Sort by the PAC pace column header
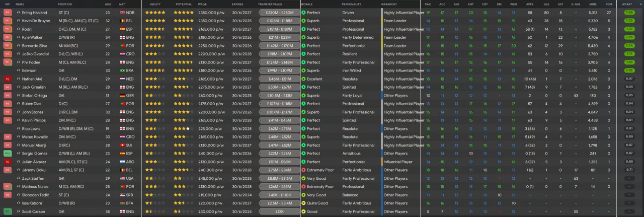 [428, 4]
